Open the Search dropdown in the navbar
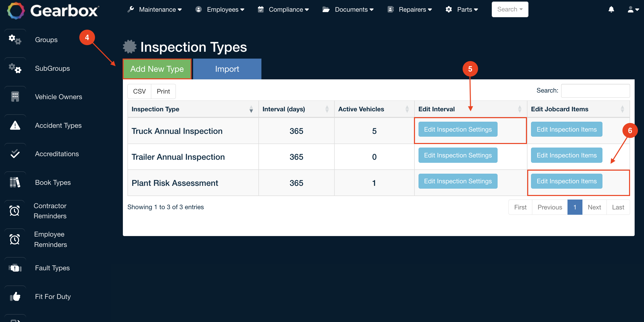 tap(509, 9)
